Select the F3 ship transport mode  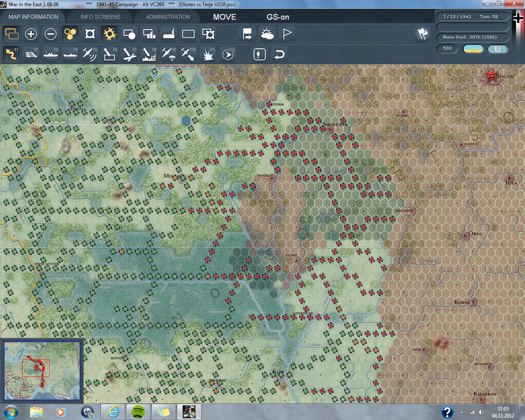[50, 54]
